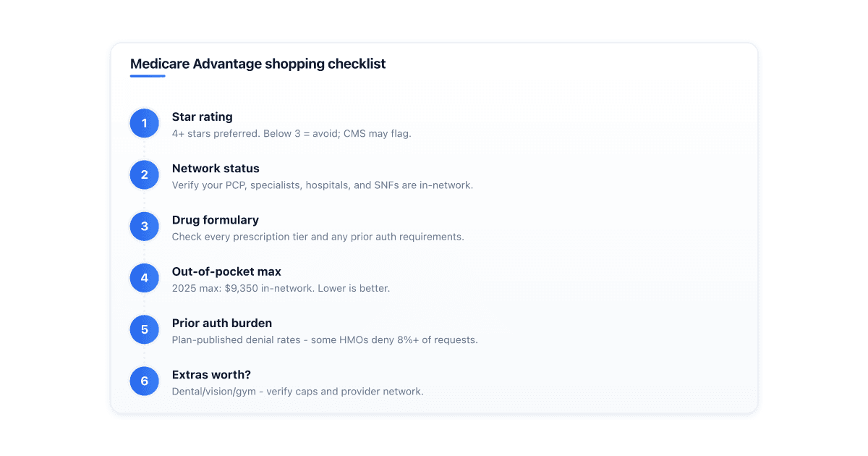
Task: Click the Out-of-pocket max heading
Action: [x=226, y=271]
